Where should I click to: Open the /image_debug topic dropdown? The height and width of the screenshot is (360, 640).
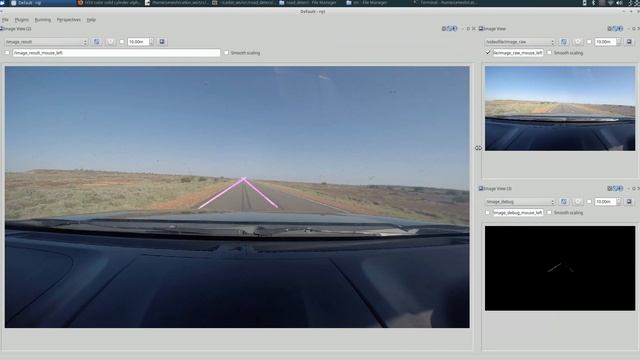pos(520,202)
